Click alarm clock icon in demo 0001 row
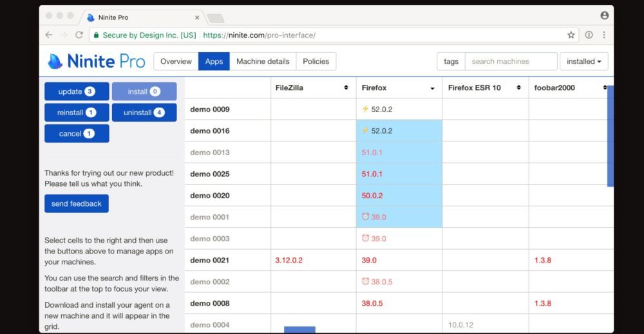 click(x=365, y=217)
